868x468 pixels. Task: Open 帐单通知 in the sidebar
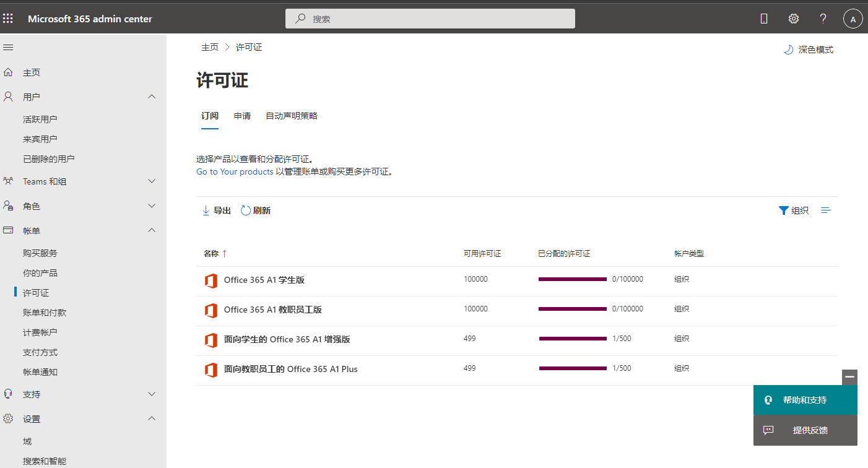pos(40,372)
